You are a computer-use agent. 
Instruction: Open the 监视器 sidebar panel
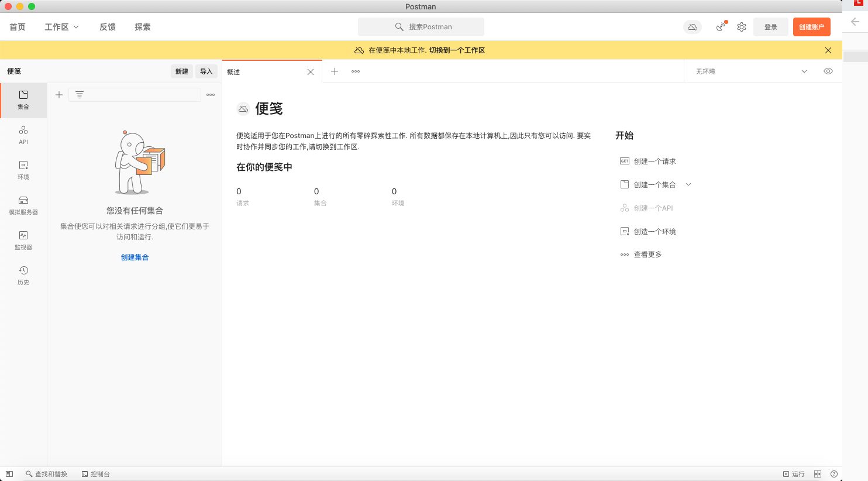[x=23, y=240]
